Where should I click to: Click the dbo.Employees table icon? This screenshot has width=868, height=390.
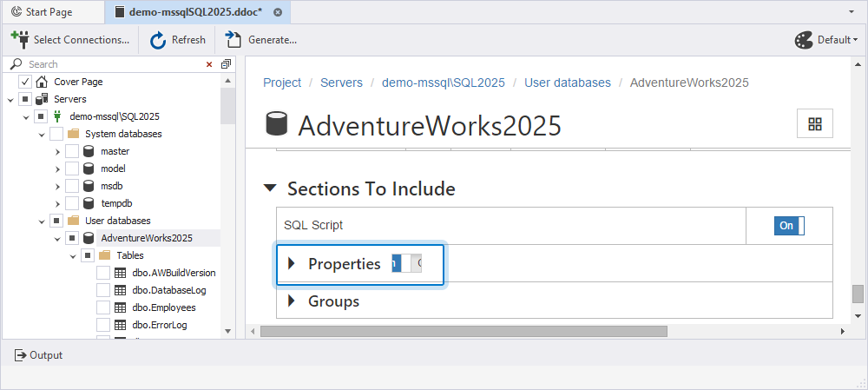pos(120,307)
